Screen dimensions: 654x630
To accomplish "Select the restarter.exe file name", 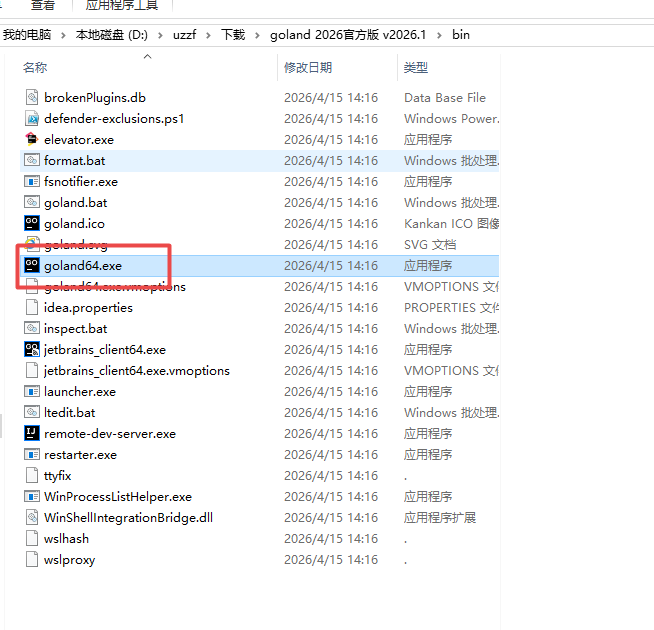I will [x=80, y=455].
